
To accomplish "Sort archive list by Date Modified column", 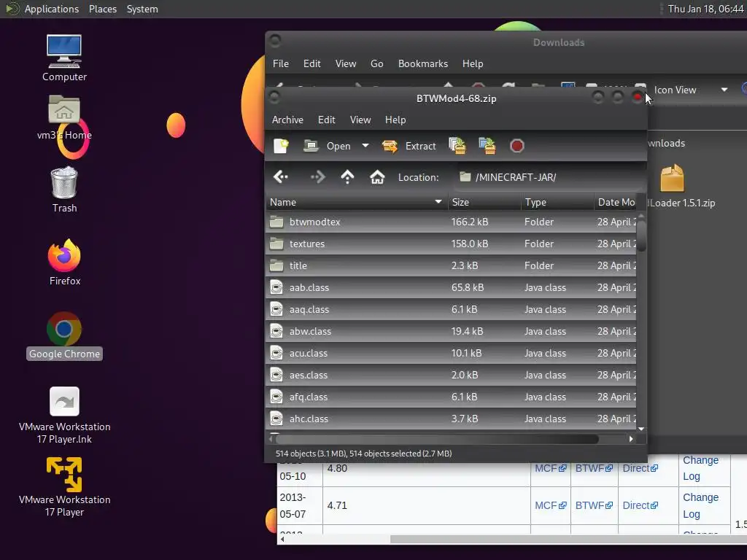I will 616,203.
